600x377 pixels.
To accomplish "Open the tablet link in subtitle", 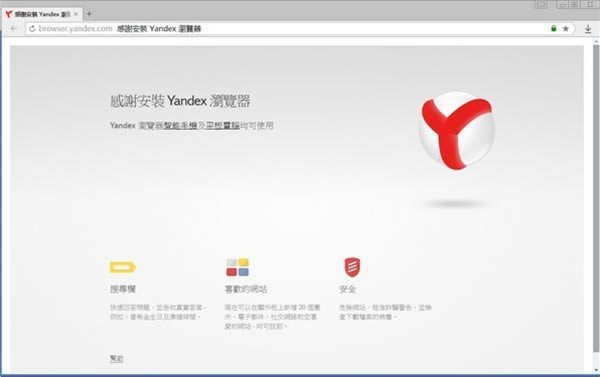I will tap(223, 126).
